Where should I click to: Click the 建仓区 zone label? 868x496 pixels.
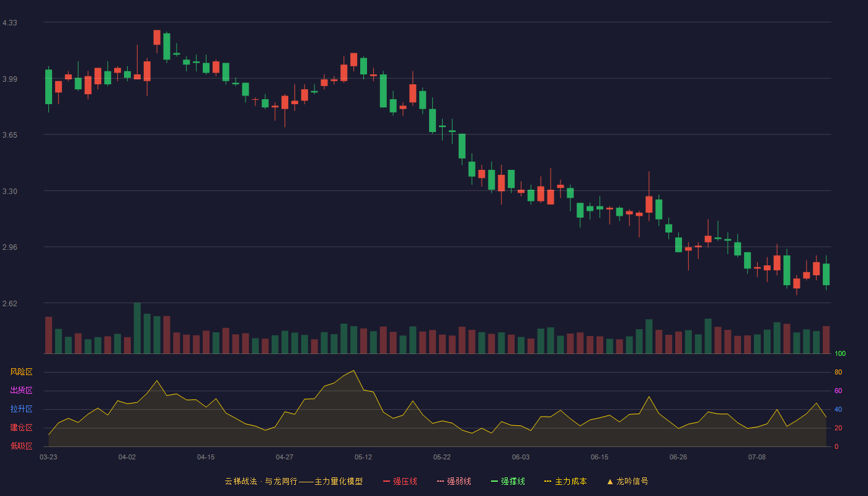[21, 428]
